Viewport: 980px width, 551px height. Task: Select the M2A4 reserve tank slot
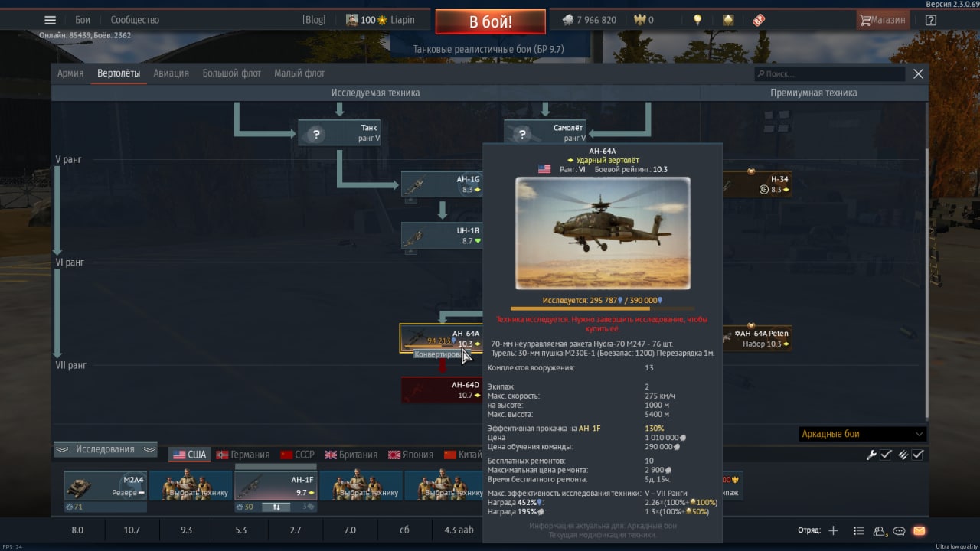coord(105,486)
